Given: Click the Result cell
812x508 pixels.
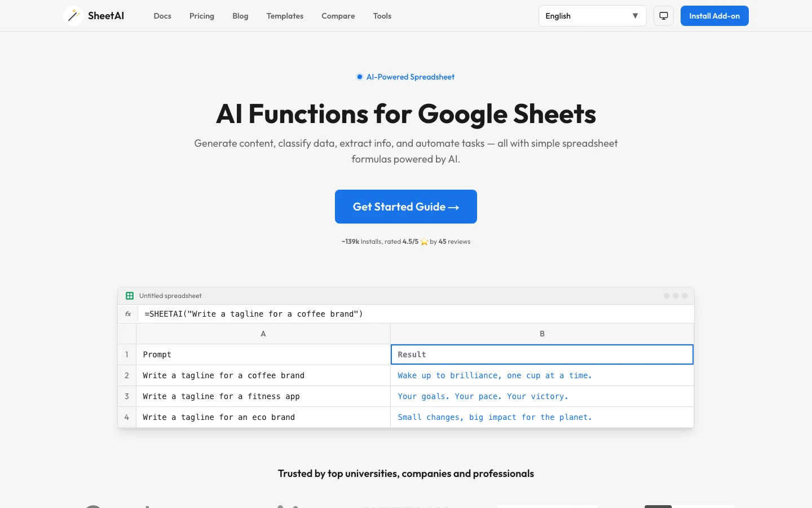Looking at the screenshot, I should coord(542,354).
